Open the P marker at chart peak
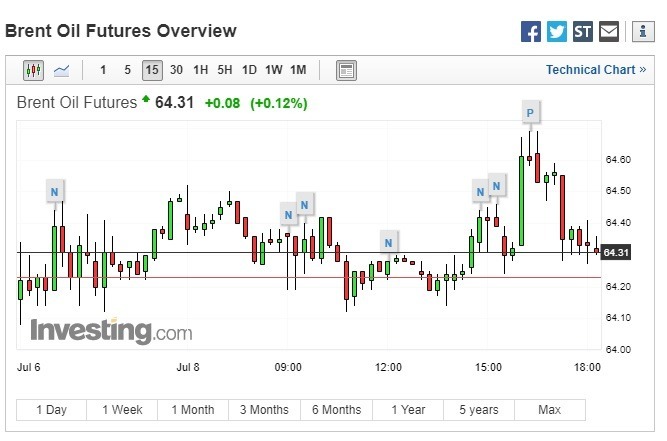 click(x=530, y=113)
